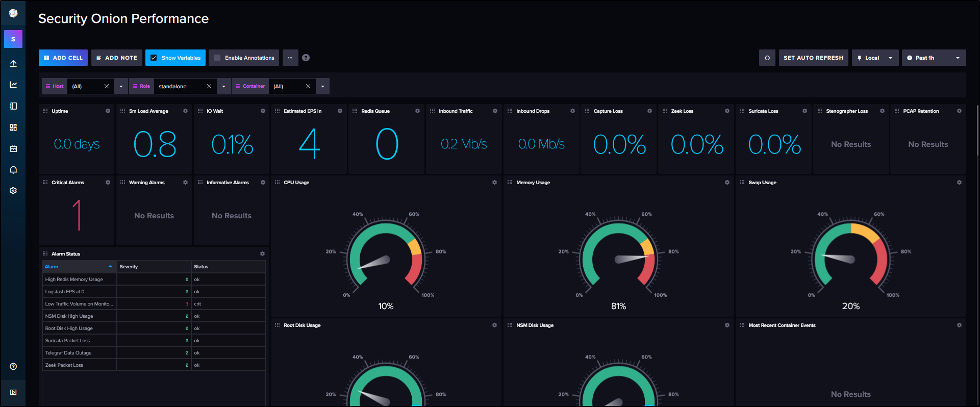Open Notebooks icon in the sidebar

click(13, 106)
